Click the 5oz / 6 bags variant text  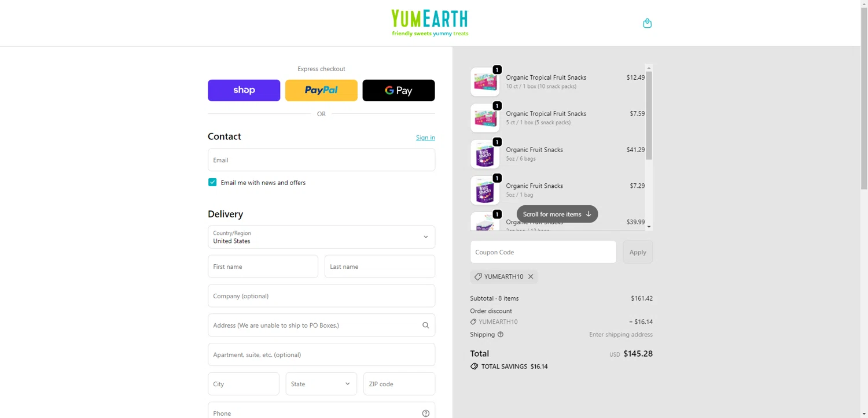pyautogui.click(x=521, y=158)
